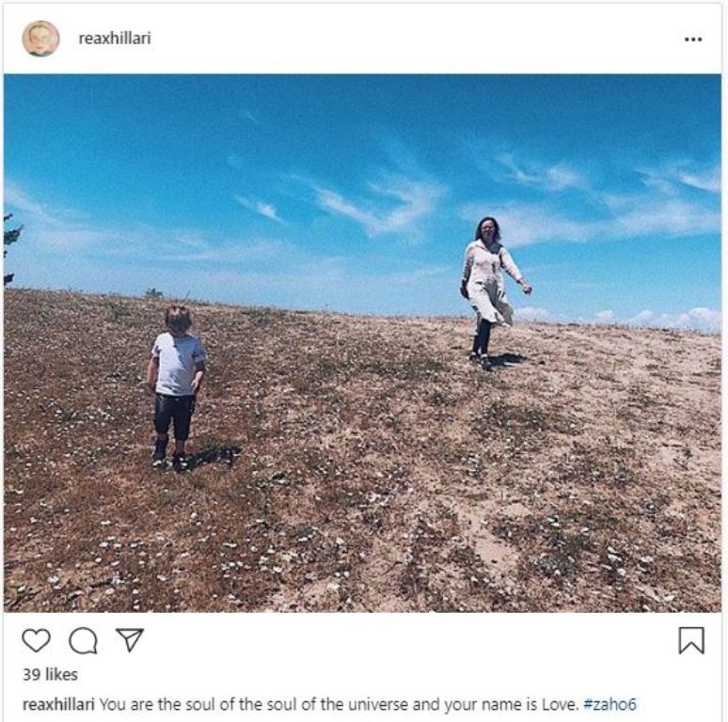Save the post with the bookmark icon
Screen dimensions: 728x722
[x=691, y=640]
